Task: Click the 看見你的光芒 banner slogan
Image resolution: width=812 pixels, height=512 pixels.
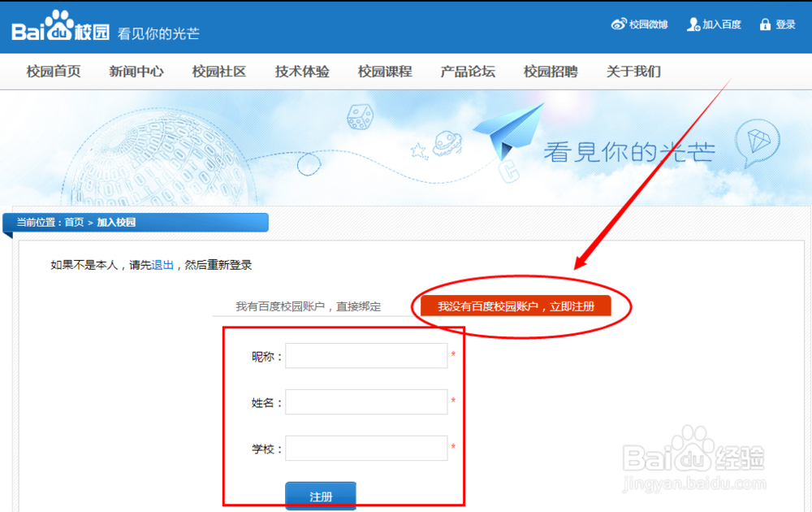Action: point(629,152)
